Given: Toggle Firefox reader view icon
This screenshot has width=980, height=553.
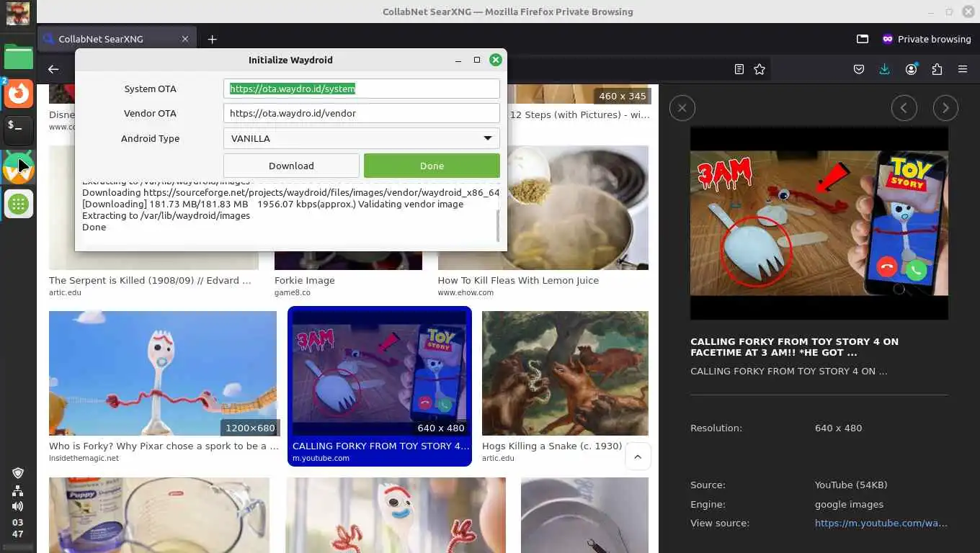Looking at the screenshot, I should coord(739,69).
